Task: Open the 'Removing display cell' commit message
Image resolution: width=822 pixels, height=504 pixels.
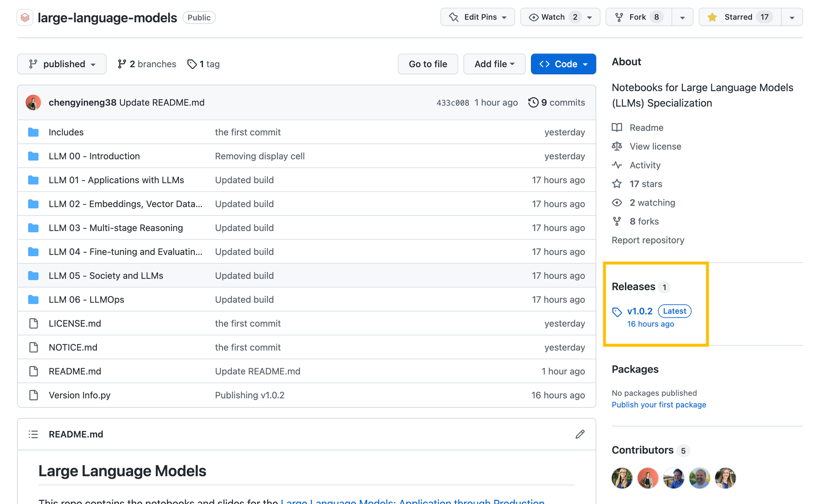Action: point(260,156)
